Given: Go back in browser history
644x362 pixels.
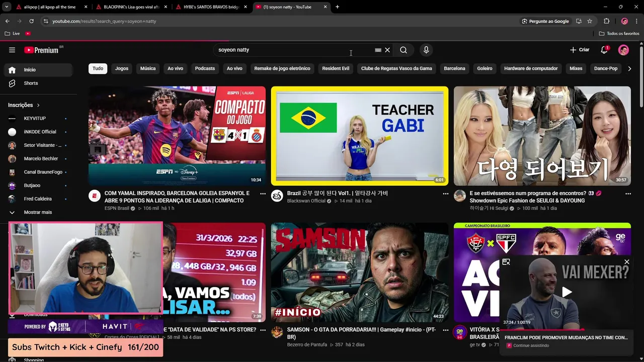Looking at the screenshot, I should [7, 21].
